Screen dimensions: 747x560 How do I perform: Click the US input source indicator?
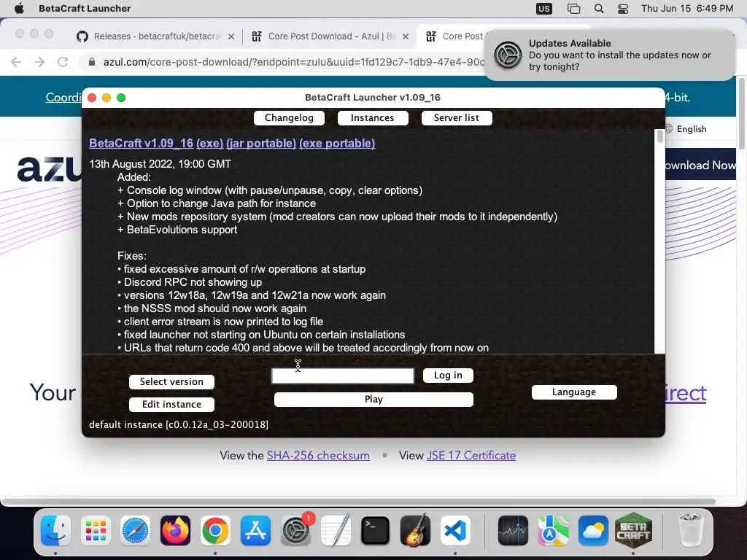tap(544, 9)
